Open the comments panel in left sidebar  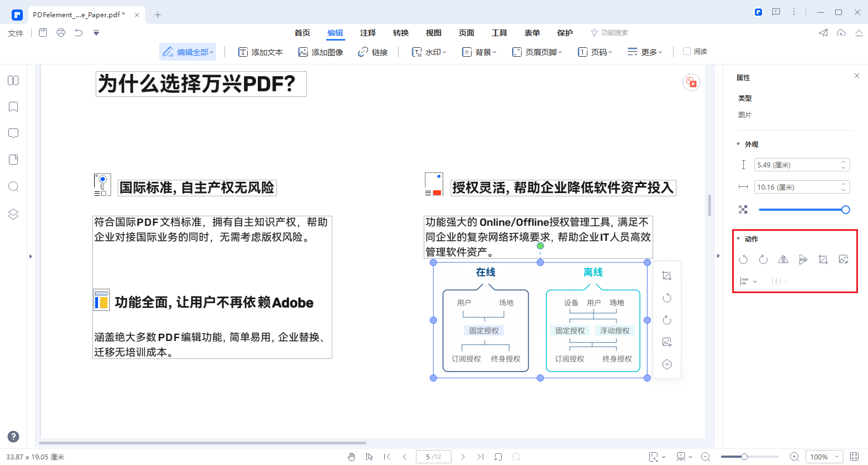tap(13, 133)
